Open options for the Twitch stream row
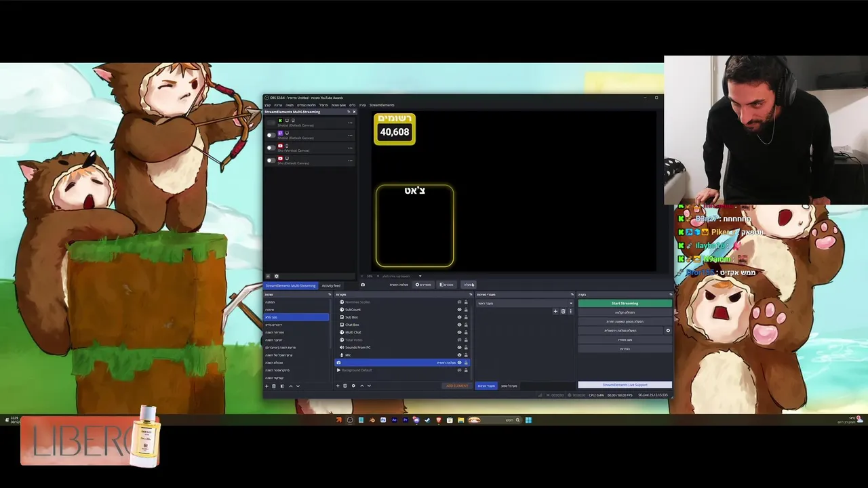Image resolution: width=868 pixels, height=488 pixels. point(350,136)
